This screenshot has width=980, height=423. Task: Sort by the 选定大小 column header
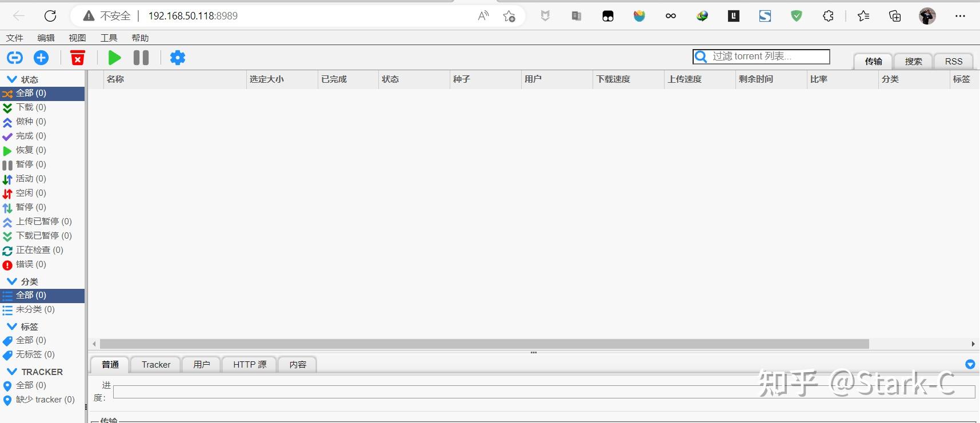282,79
